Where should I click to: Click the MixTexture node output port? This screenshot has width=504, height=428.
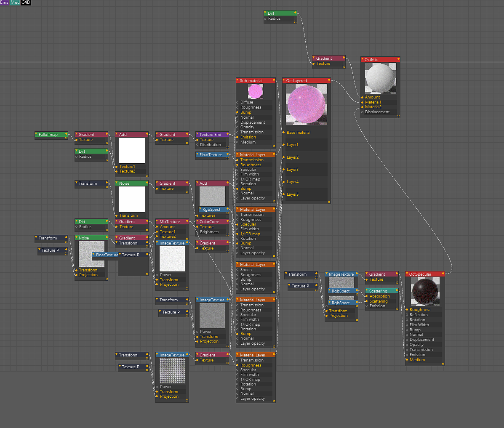coord(187,221)
